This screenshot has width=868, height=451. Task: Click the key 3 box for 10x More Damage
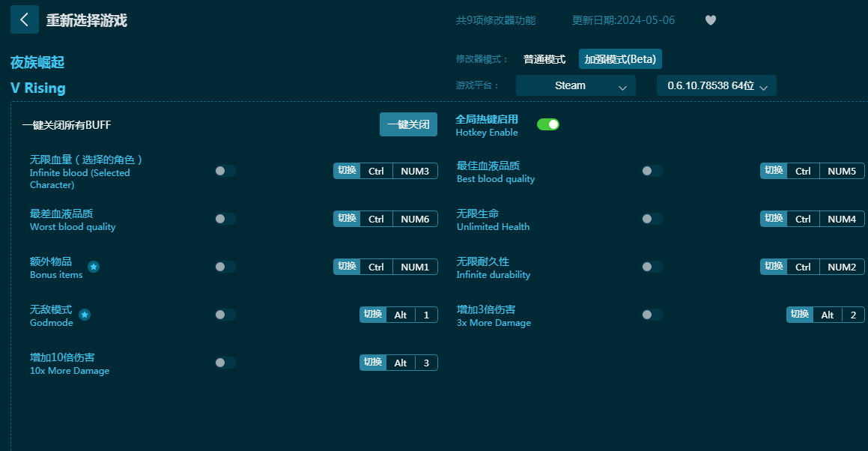click(426, 363)
